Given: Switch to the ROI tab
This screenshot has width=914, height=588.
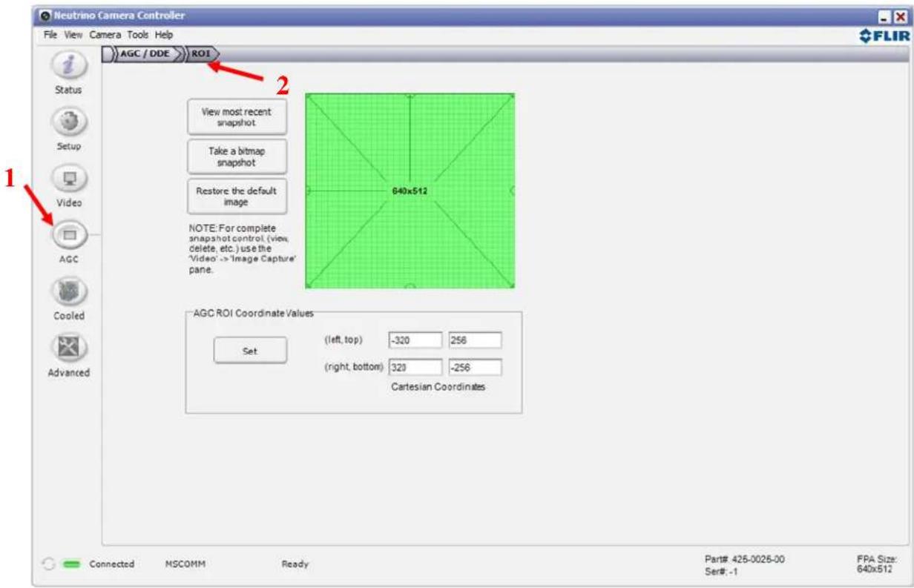Looking at the screenshot, I should (x=201, y=54).
